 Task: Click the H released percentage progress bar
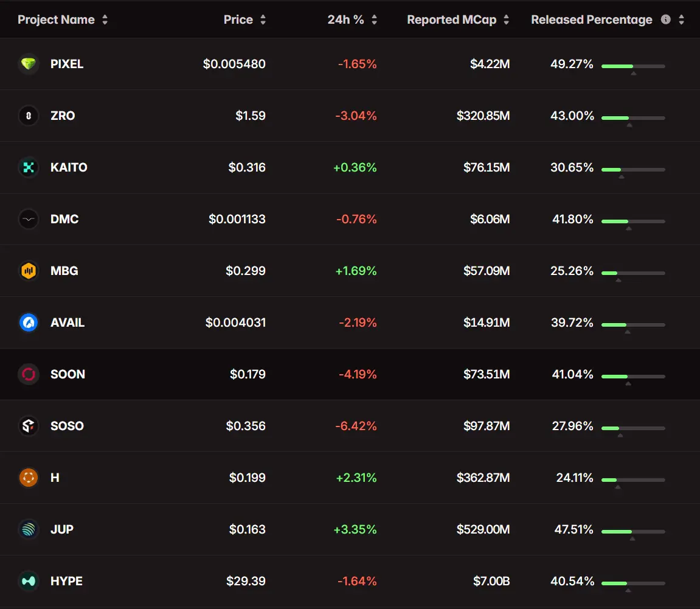tap(633, 479)
